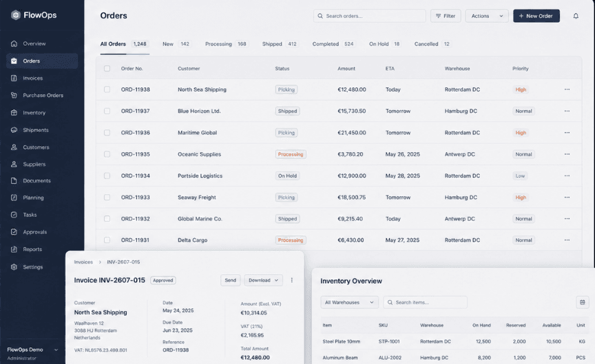
Task: Select the On Hold tab
Action: tap(385, 44)
